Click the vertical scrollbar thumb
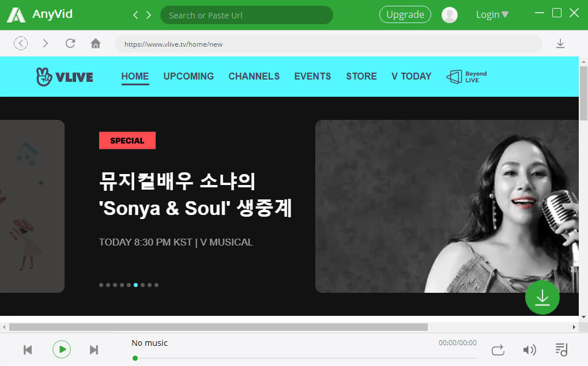Screen dimensions: 588x366 click(x=583, y=93)
